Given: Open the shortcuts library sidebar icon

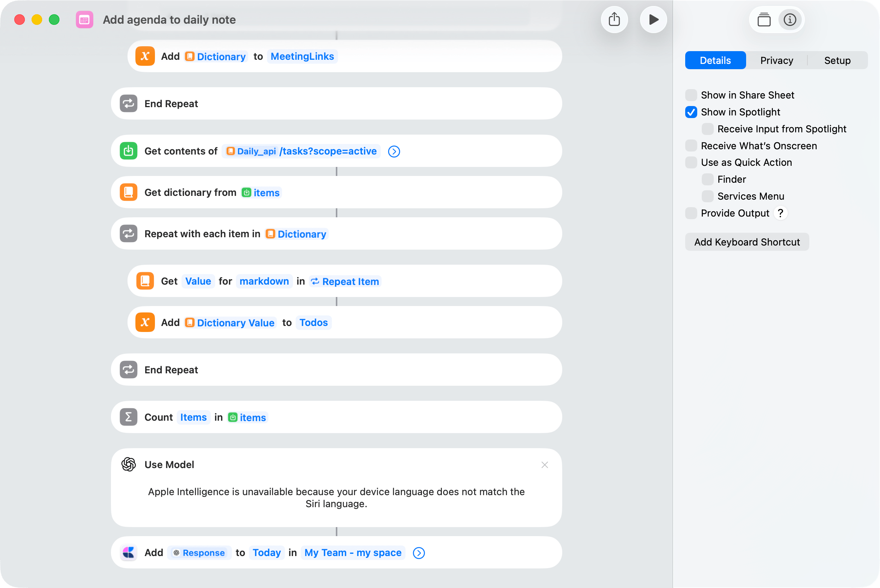Looking at the screenshot, I should click(764, 19).
